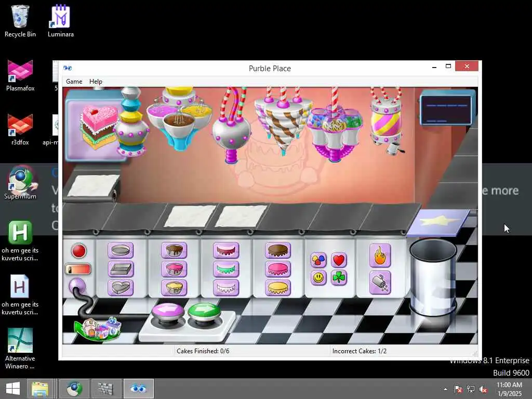Open the r3dfox desktop shortcut

point(20,129)
